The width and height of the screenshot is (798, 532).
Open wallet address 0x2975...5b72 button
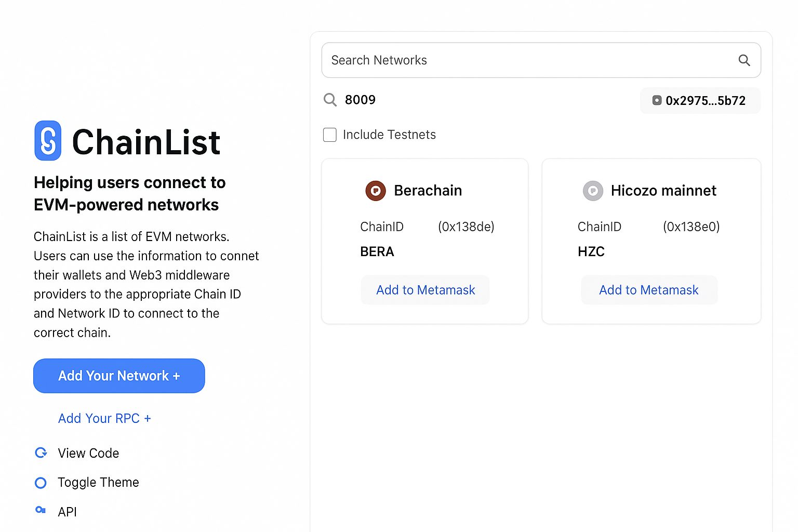point(700,100)
